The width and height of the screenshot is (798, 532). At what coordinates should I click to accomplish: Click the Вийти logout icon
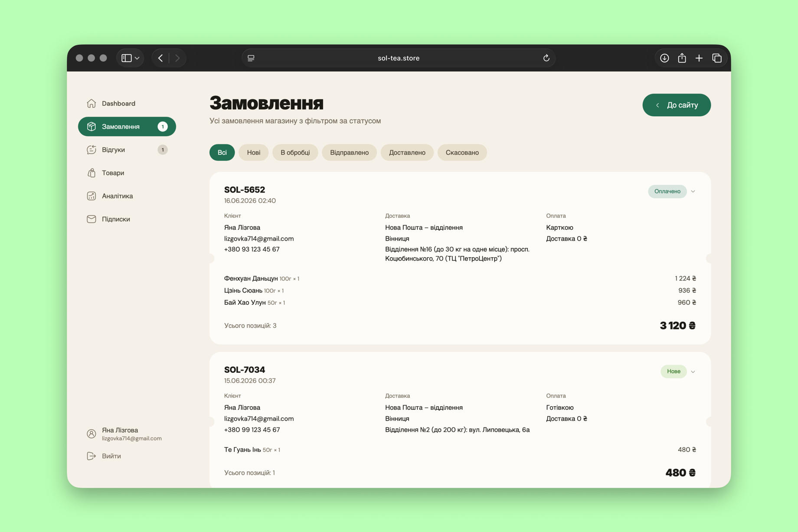(x=91, y=456)
